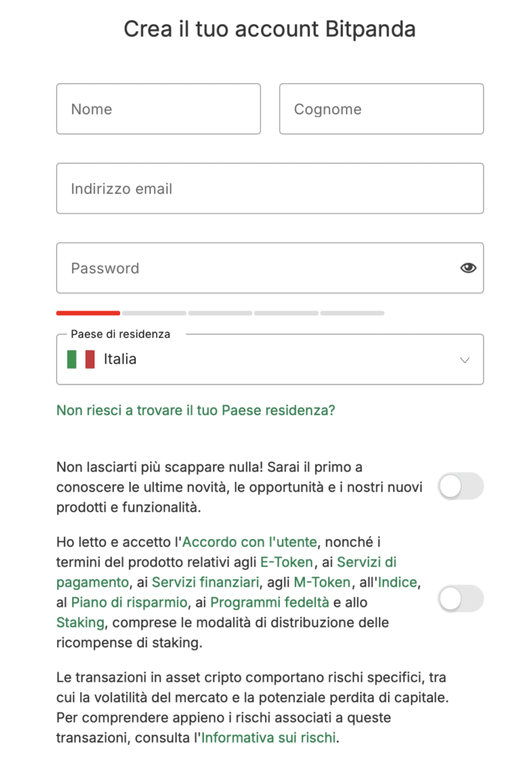Image resolution: width=532 pixels, height=769 pixels.
Task: Follow the Staking terms link
Action: 80,623
